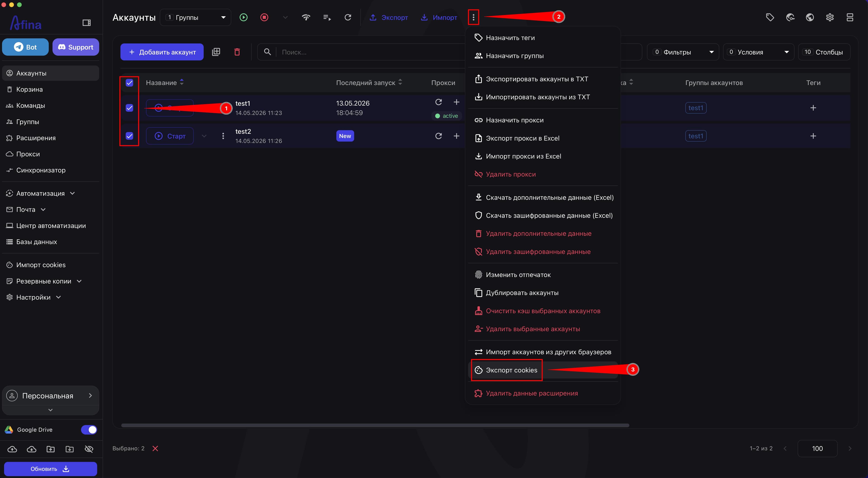The image size is (868, 478).
Task: Collapse the sidebar panel icon
Action: 87,23
